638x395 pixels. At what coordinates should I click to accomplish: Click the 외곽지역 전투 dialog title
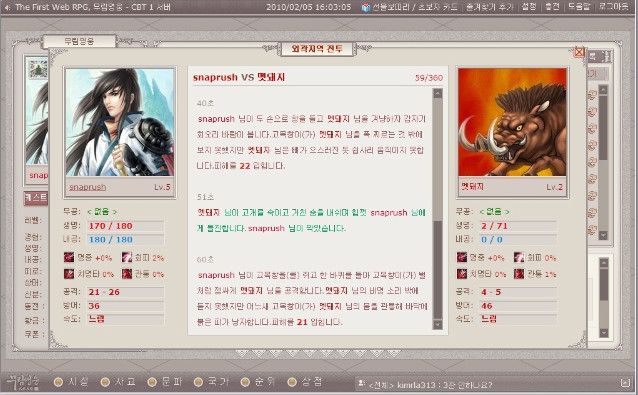tap(317, 49)
